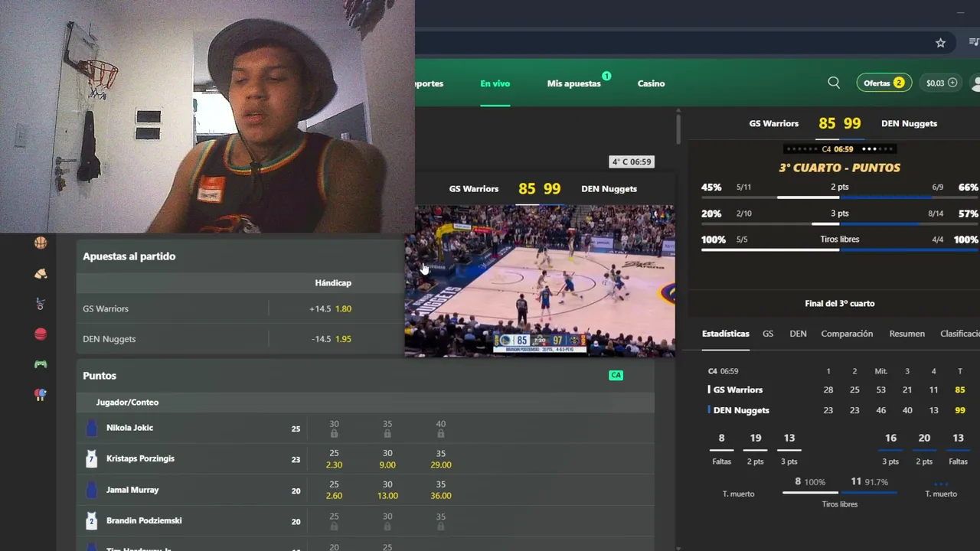Open the user account avatar icon
Viewport: 980px width, 551px height.
[975, 83]
